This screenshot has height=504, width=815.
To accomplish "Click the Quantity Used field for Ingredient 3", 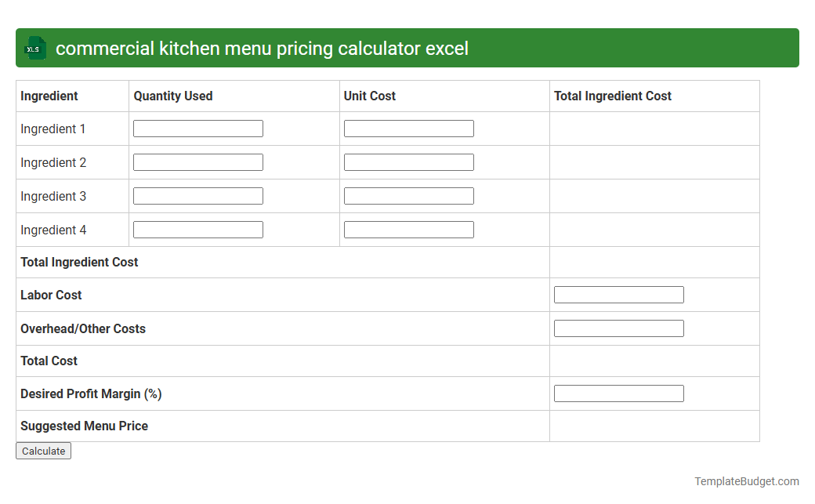I will tap(197, 195).
